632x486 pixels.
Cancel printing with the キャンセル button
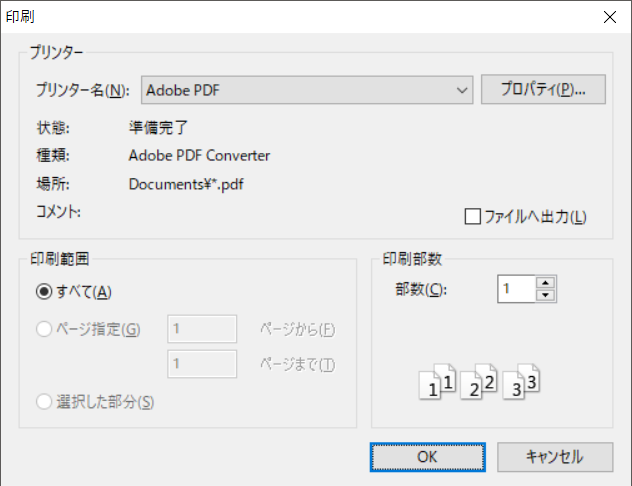coord(555,457)
